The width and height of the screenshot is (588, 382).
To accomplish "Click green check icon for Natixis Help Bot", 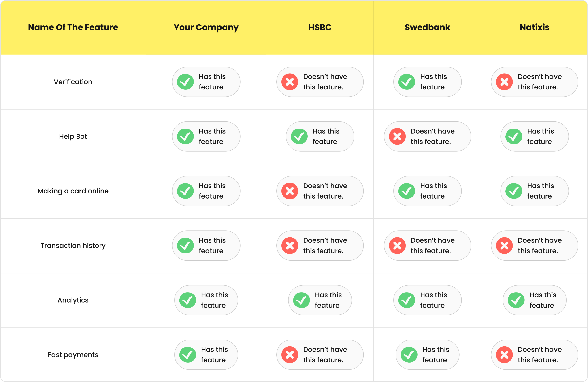I will click(514, 137).
